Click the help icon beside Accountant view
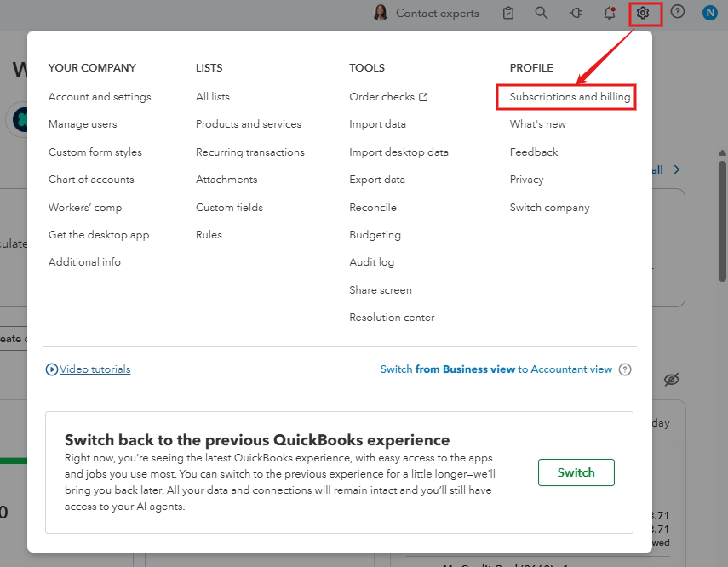Image resolution: width=728 pixels, height=567 pixels. (625, 369)
